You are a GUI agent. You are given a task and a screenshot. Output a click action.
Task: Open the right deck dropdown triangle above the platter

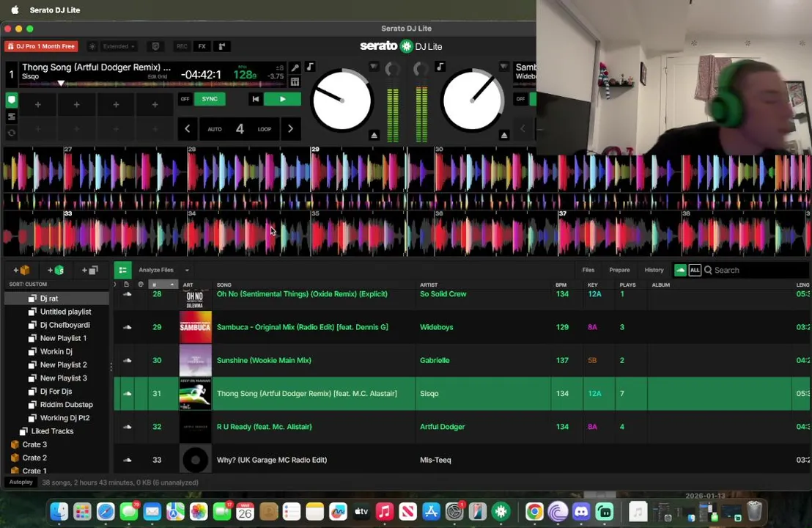point(503,67)
